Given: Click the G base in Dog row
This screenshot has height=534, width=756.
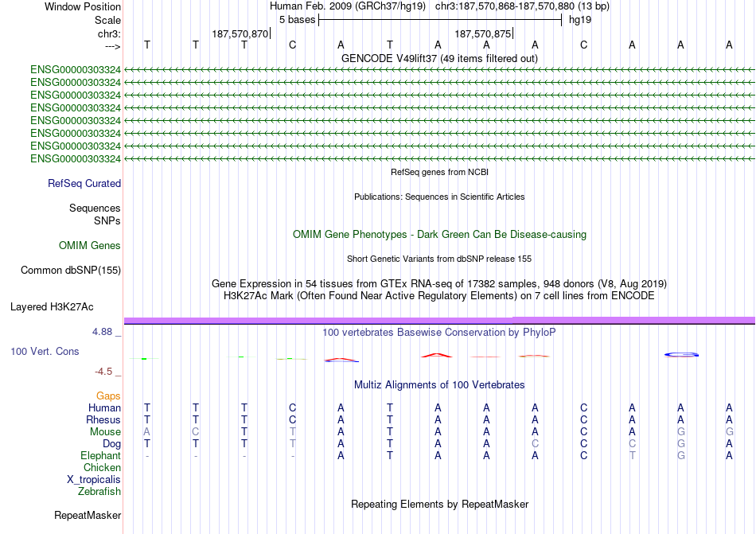Looking at the screenshot, I should tap(680, 444).
